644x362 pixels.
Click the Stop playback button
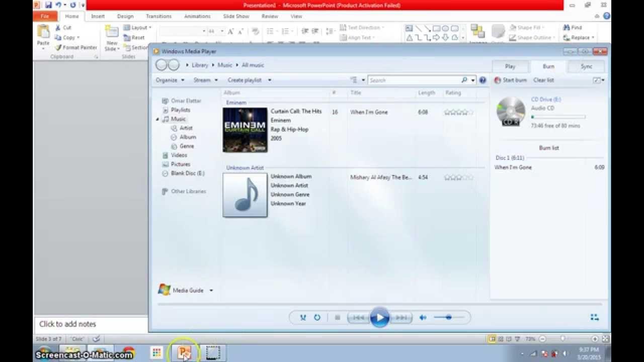(x=338, y=318)
